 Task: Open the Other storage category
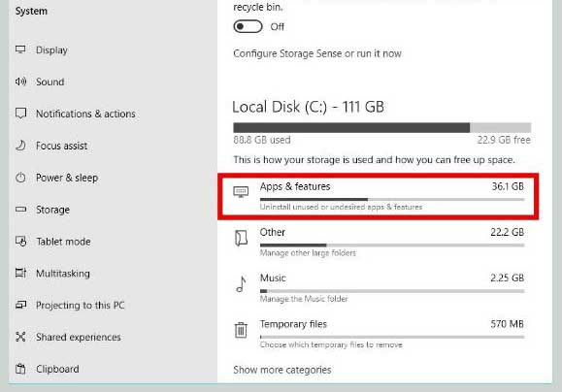[380, 243]
